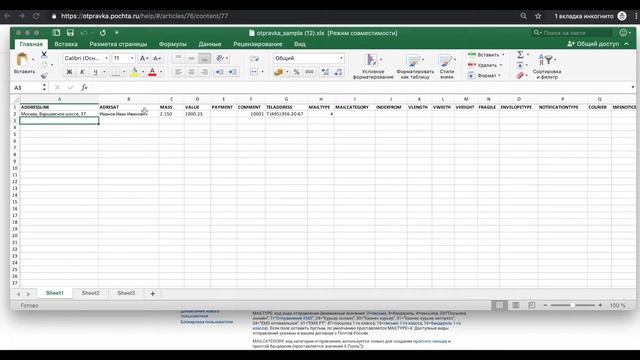Click the Redo circular arrow icon
The image size is (640, 360).
(x=102, y=33)
